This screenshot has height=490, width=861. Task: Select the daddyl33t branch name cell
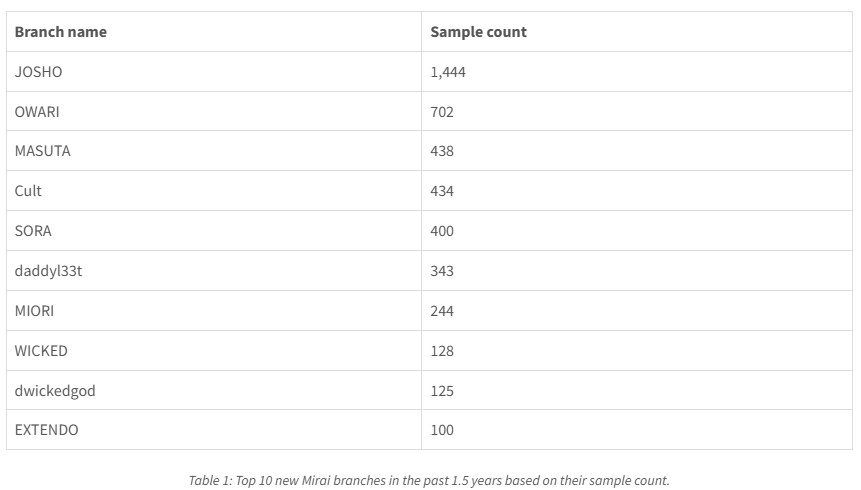tap(48, 271)
